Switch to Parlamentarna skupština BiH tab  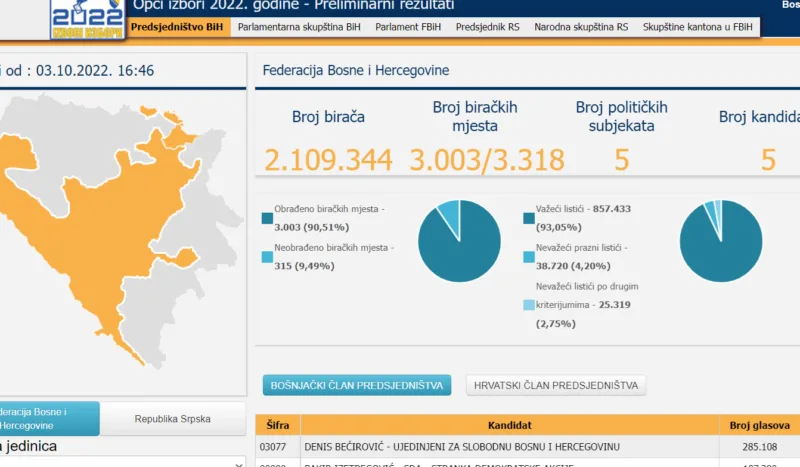tap(299, 27)
